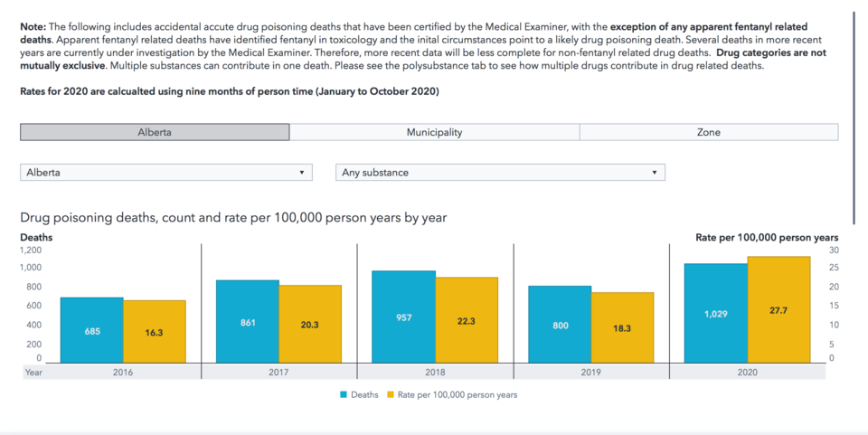
Task: Click the Deaths left axis heading
Action: 36,238
